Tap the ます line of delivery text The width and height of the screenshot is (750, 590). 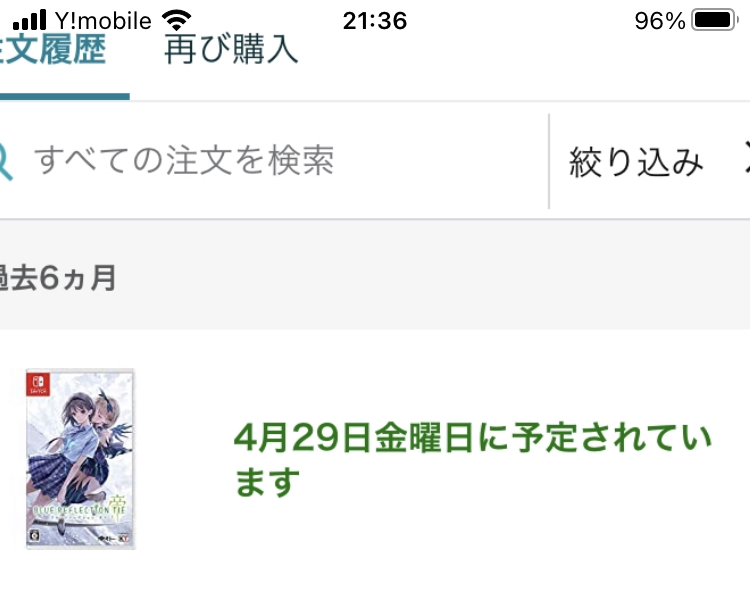tap(267, 481)
